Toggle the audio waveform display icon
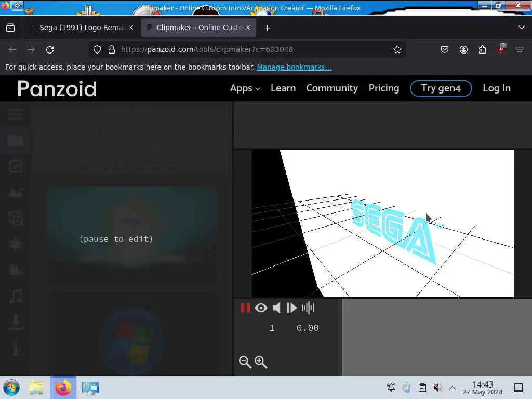 click(308, 308)
